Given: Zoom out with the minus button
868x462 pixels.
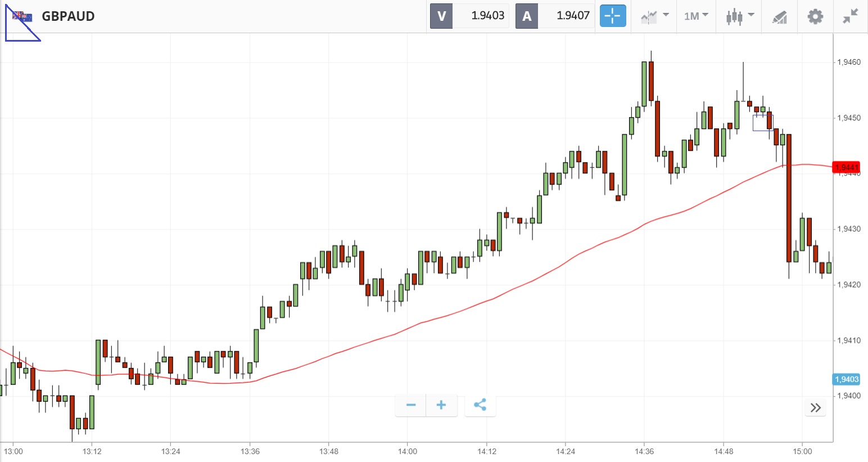Looking at the screenshot, I should (411, 405).
